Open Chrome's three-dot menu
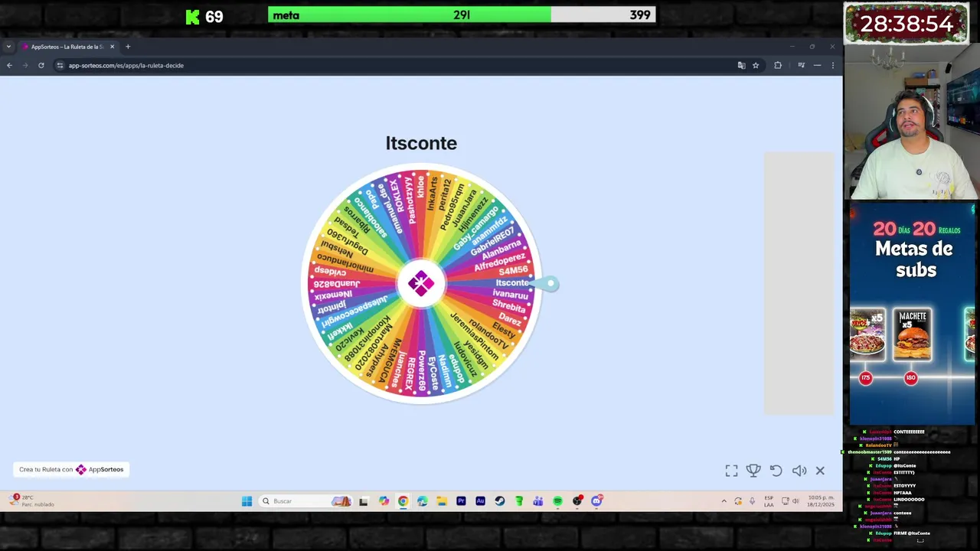The height and width of the screenshot is (551, 980). (833, 65)
